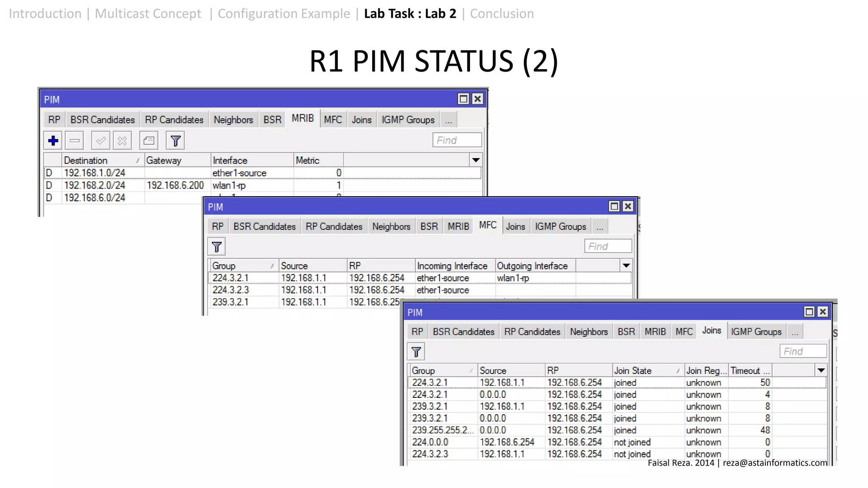Maximize the MRIB PIM window
Screen dimensions: 868x488
[x=464, y=99]
